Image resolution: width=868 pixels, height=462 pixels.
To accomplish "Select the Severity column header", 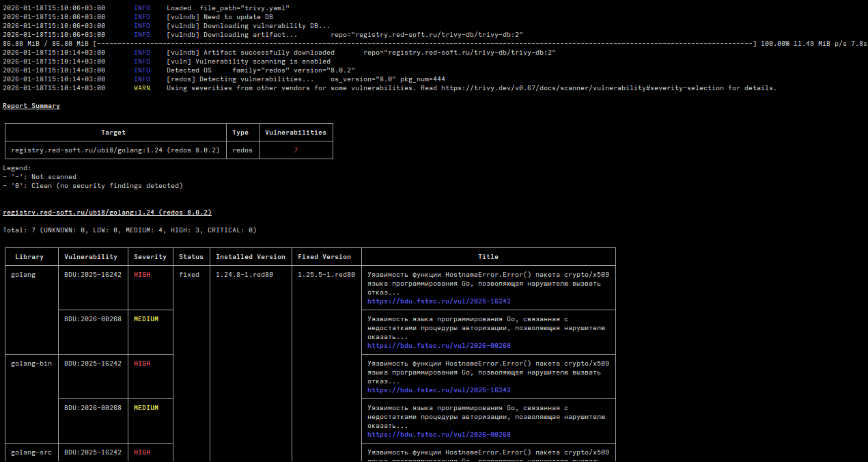I will click(150, 257).
